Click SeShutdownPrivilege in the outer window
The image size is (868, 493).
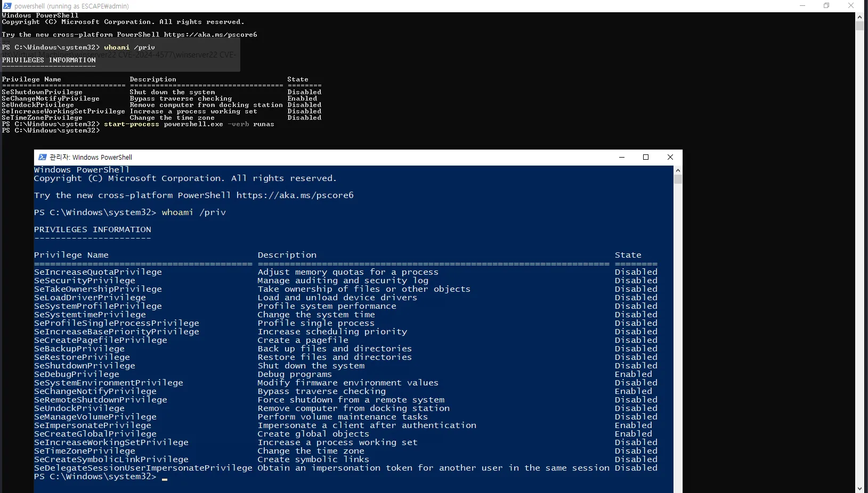[x=42, y=92]
